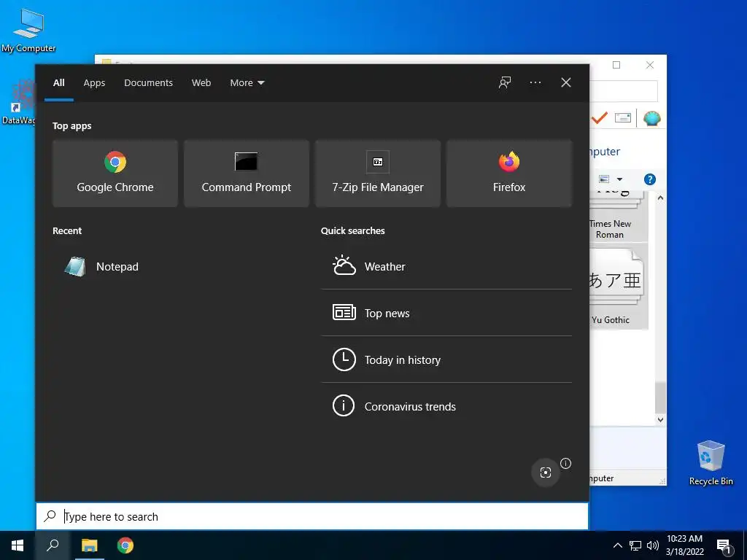Open Recycle Bin desktop icon
Viewport: 747px width, 560px height.
pos(711,462)
